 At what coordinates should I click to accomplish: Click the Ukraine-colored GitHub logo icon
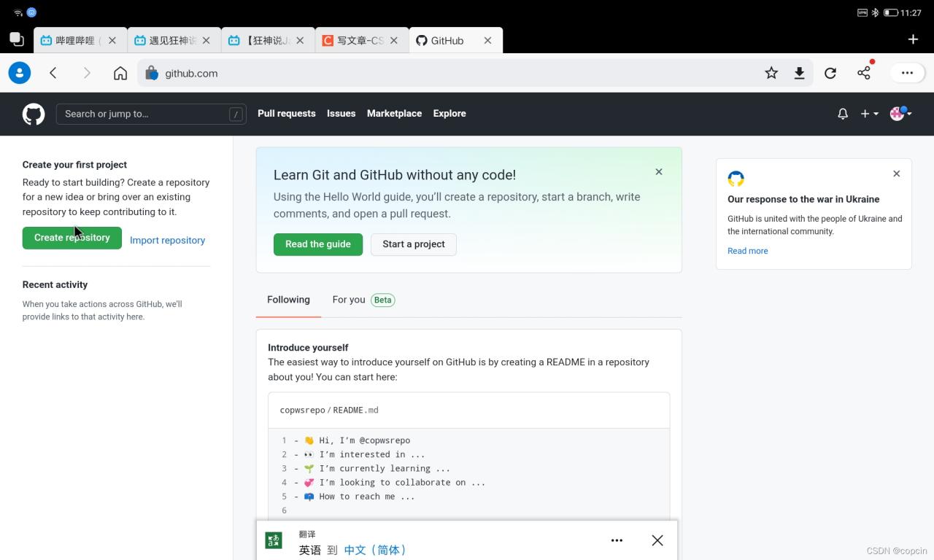click(736, 179)
